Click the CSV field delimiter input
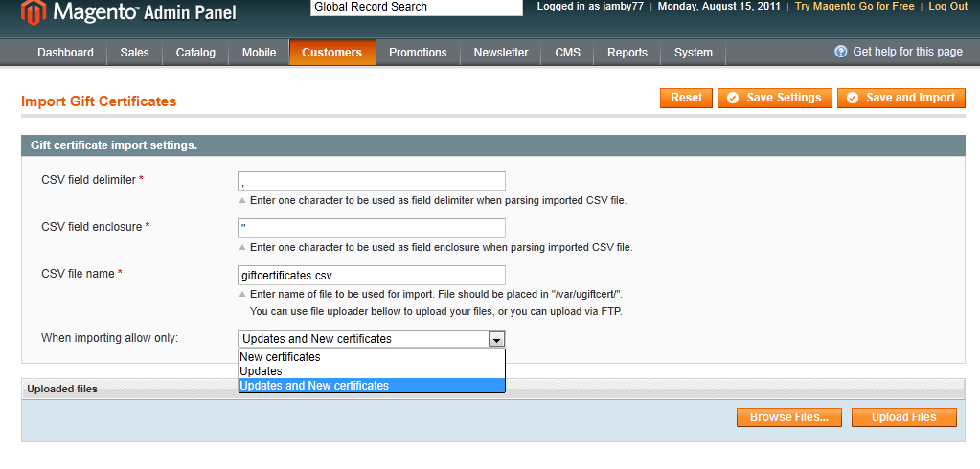980x469 pixels. coord(372,182)
